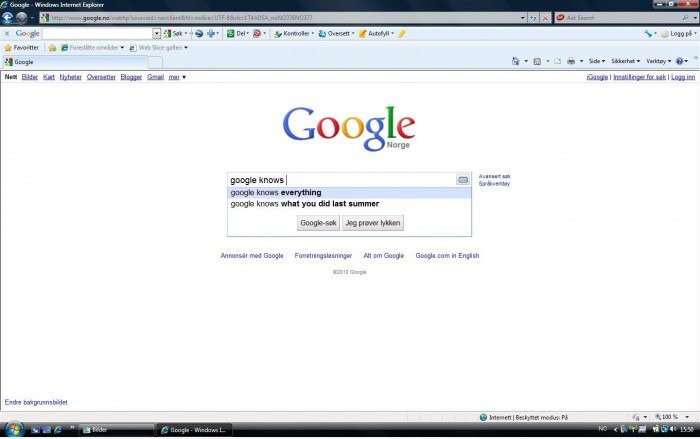
Task: Go back with the Back arrow button
Action: 7,18
